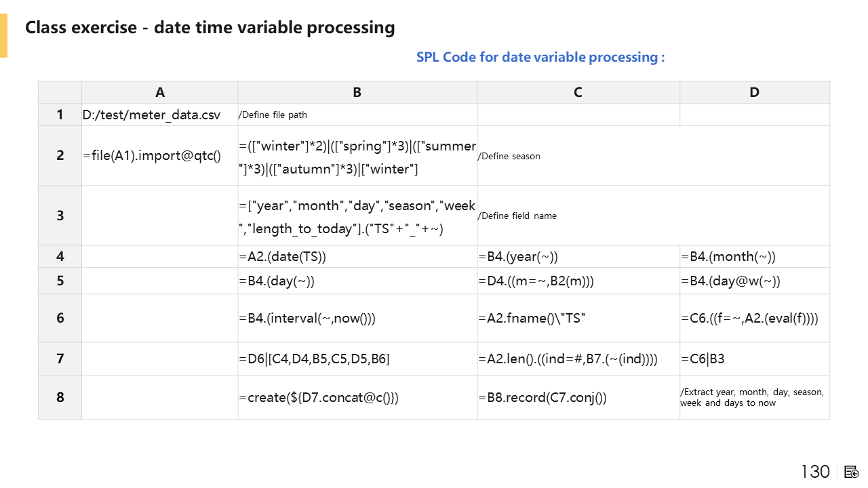Select column header A
The image size is (868, 488).
(x=160, y=93)
